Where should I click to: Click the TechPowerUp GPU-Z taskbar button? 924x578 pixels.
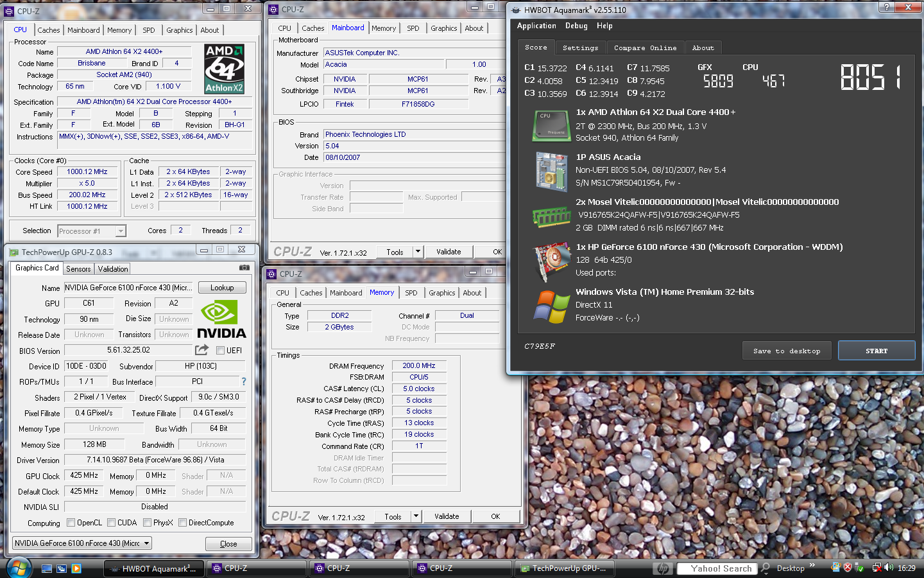coord(565,568)
